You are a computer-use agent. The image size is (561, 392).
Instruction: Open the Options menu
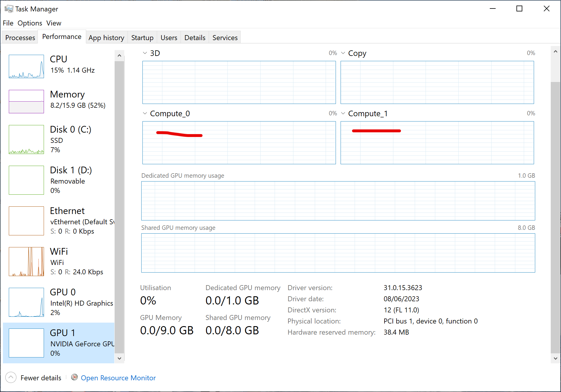[x=30, y=23]
